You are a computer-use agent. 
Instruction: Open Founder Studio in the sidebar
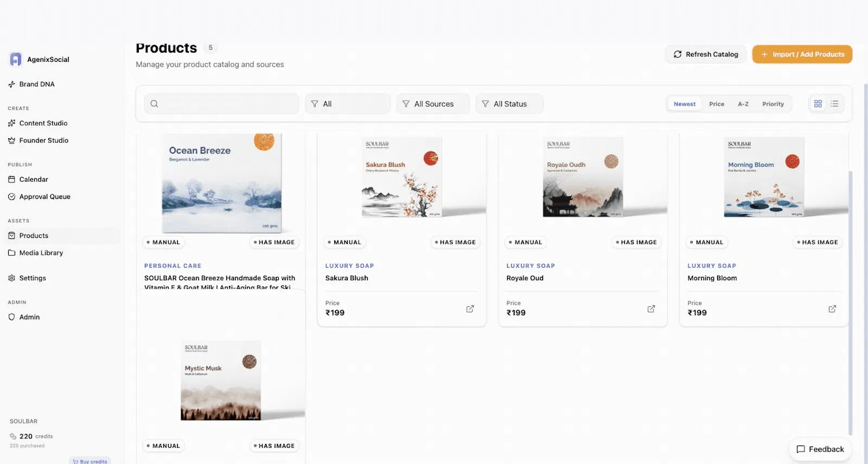[43, 140]
